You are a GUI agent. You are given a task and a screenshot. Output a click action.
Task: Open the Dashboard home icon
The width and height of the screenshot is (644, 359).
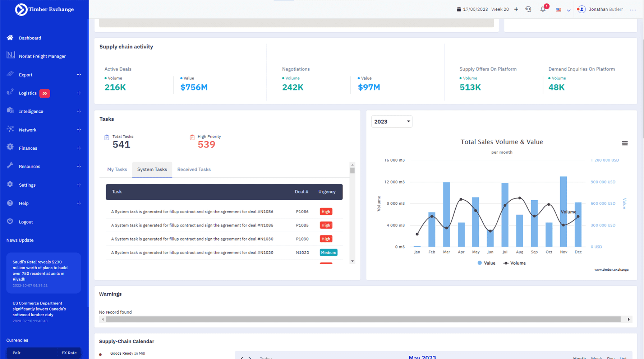(10, 38)
